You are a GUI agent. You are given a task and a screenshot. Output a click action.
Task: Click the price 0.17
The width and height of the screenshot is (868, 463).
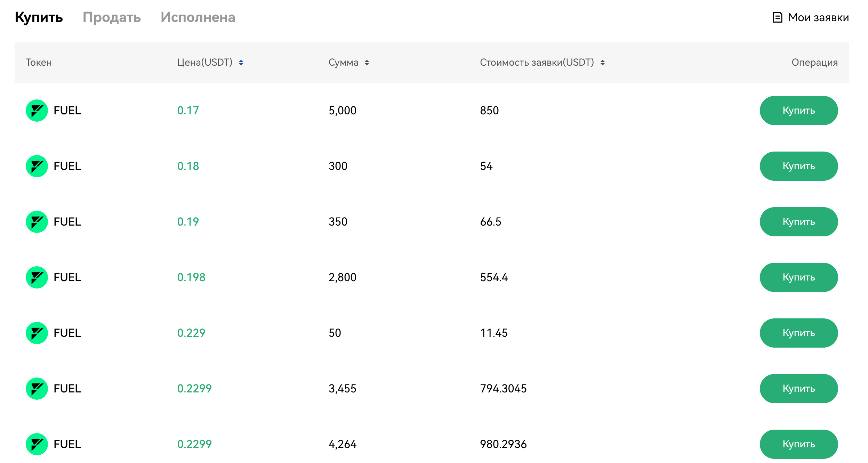click(188, 111)
